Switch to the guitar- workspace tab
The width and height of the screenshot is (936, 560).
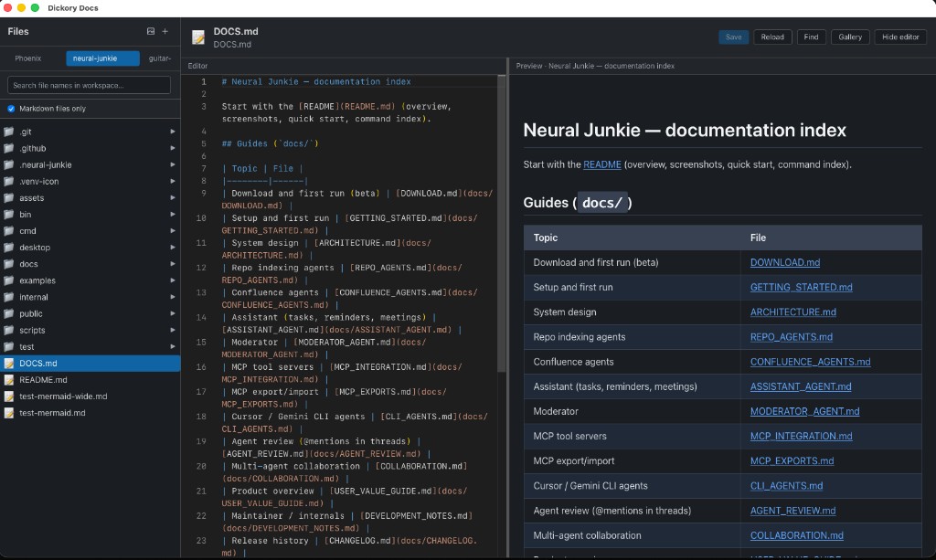[159, 58]
